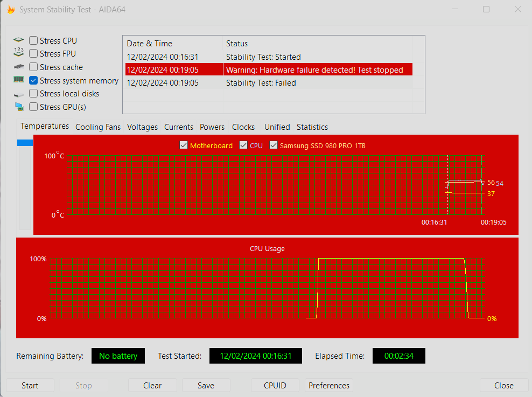Click the 56 temperature reading on graph
532x397 pixels.
[x=491, y=183]
